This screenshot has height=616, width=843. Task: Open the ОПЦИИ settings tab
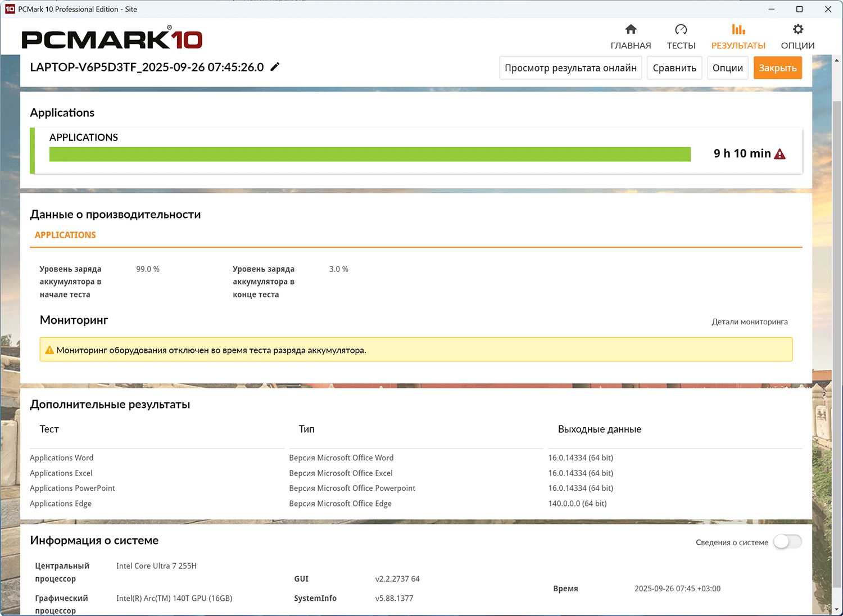coord(797,37)
